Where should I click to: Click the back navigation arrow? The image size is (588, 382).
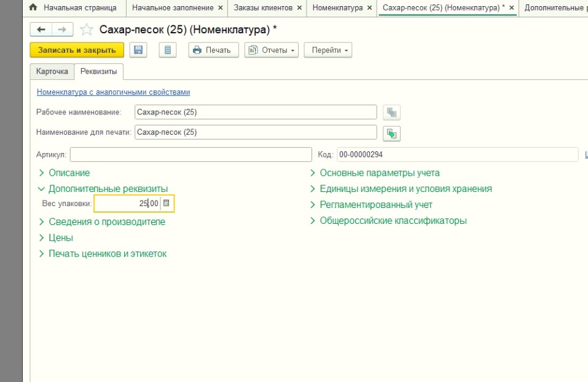[42, 30]
